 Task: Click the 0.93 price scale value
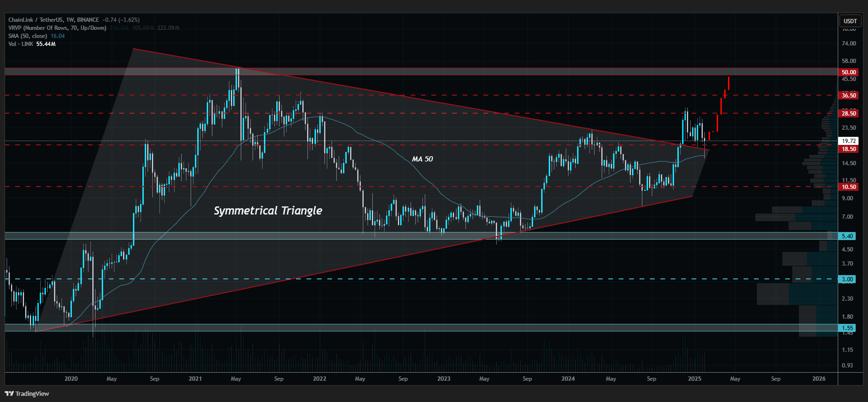(x=847, y=366)
